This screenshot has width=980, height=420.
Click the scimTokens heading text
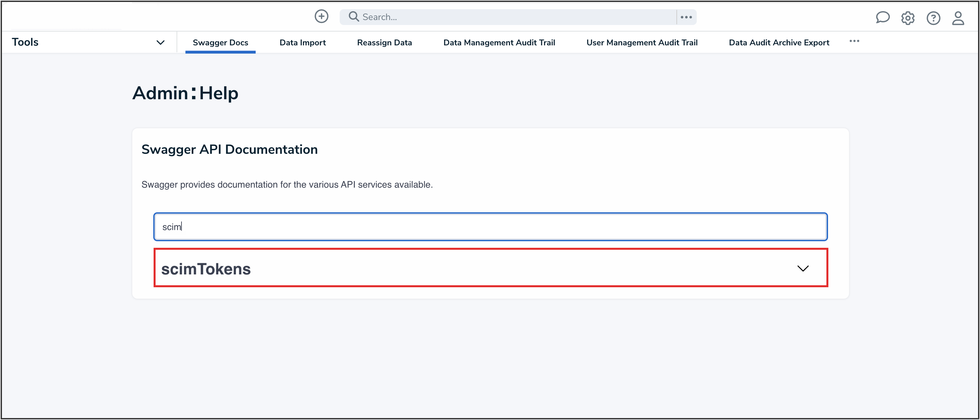[206, 268]
